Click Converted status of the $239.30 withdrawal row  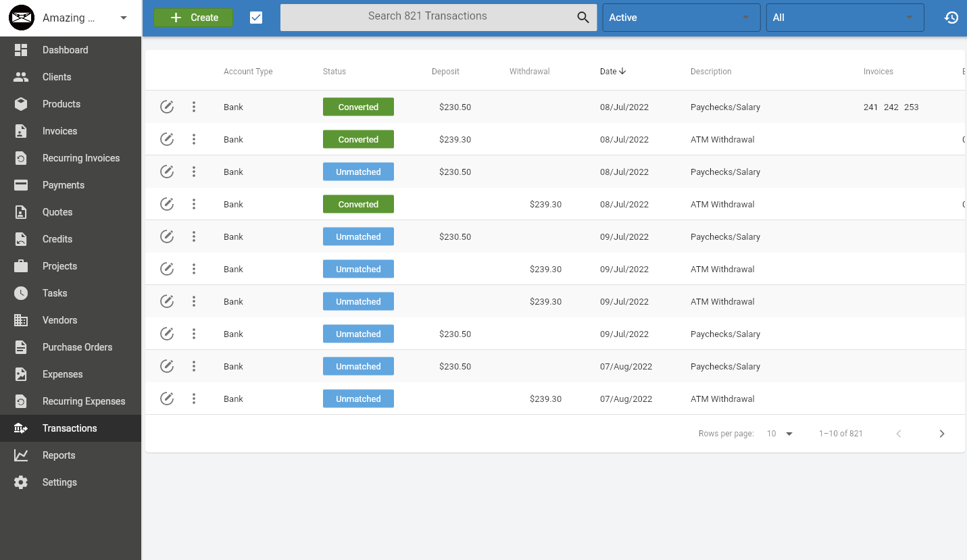pos(358,204)
